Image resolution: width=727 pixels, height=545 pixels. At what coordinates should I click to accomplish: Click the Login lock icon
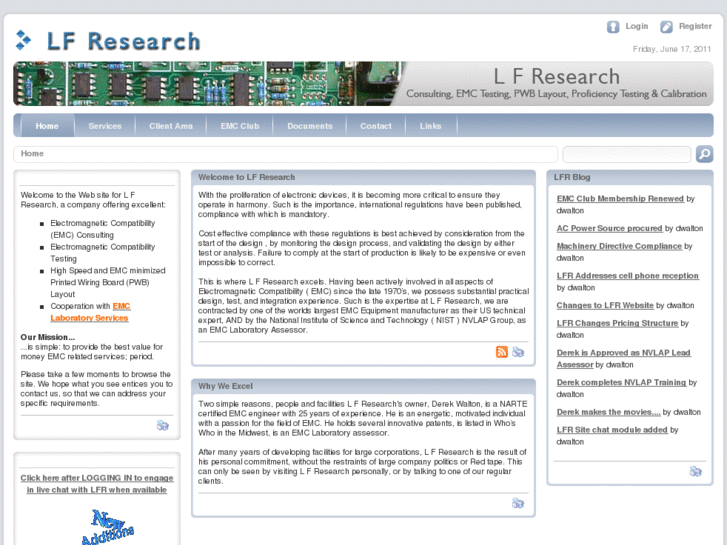[613, 27]
